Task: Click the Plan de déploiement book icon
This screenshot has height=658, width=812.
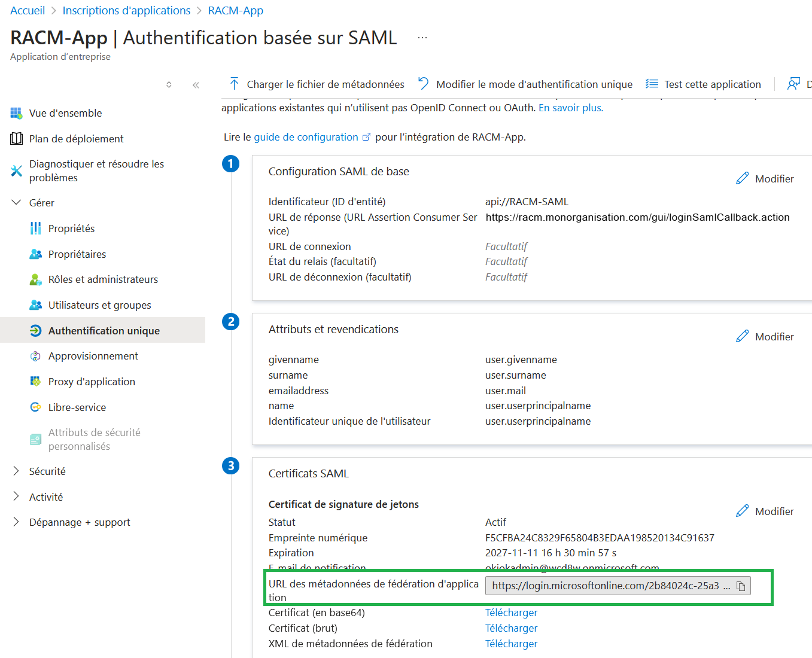Action: coord(16,139)
